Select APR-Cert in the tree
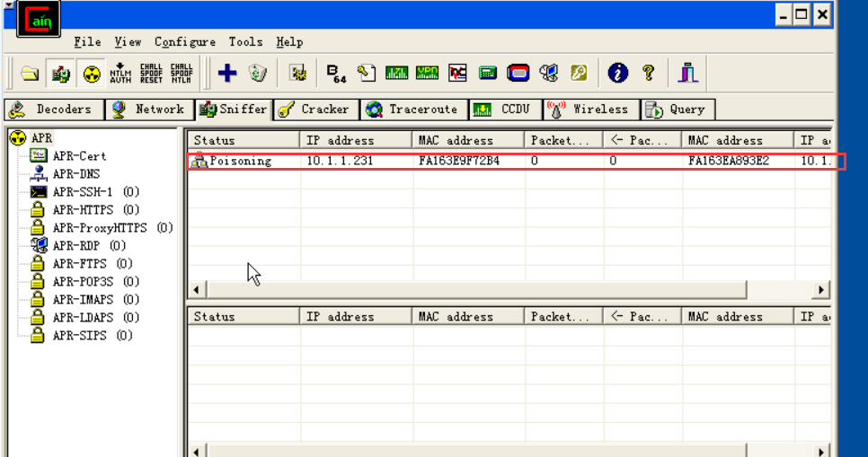Viewport: 868px width, 457px height. pos(79,156)
